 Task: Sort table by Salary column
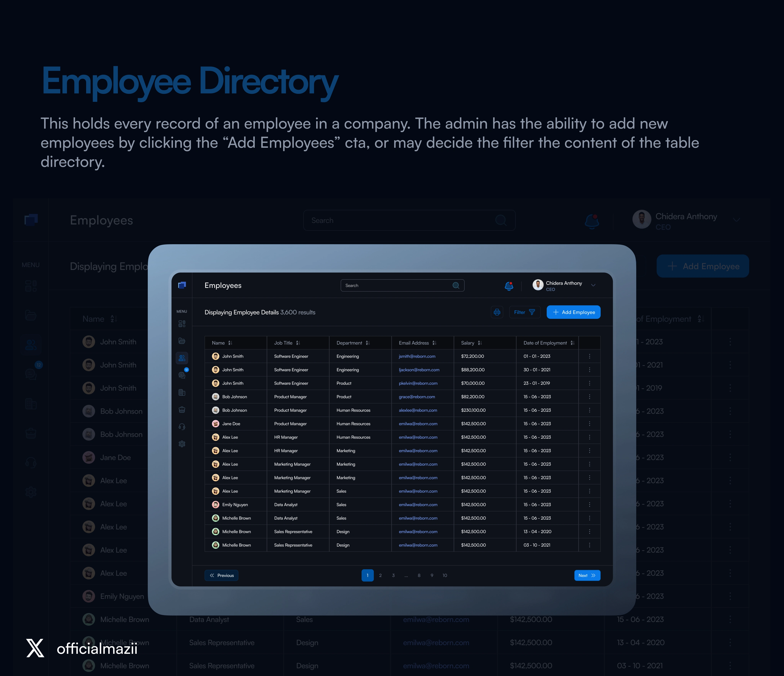click(480, 343)
